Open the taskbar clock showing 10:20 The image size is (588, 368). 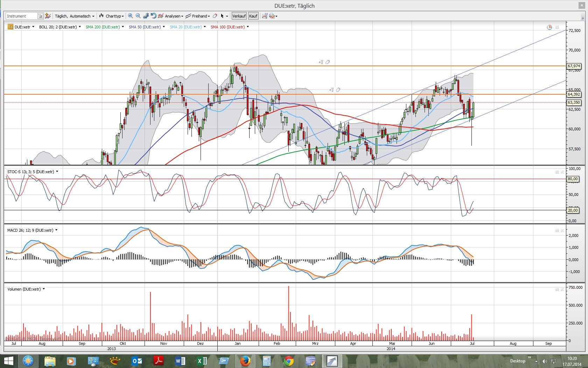[572, 361]
